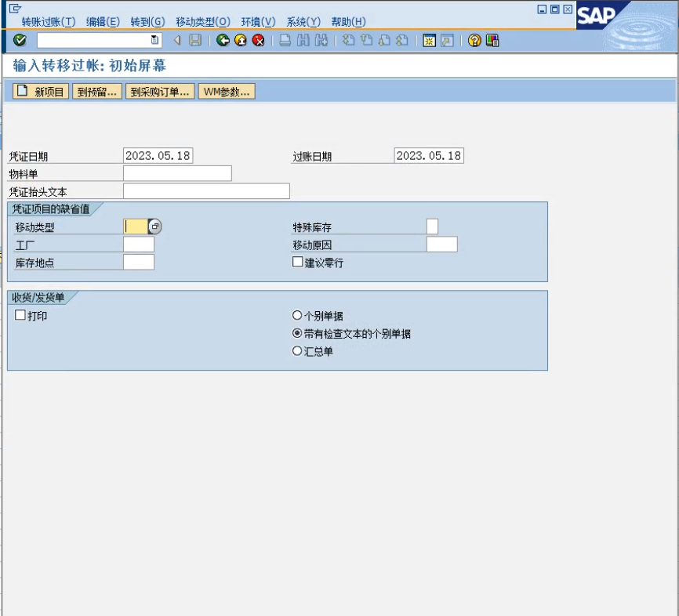Click the 到采购订单... button
The width and height of the screenshot is (679, 616).
[x=160, y=92]
